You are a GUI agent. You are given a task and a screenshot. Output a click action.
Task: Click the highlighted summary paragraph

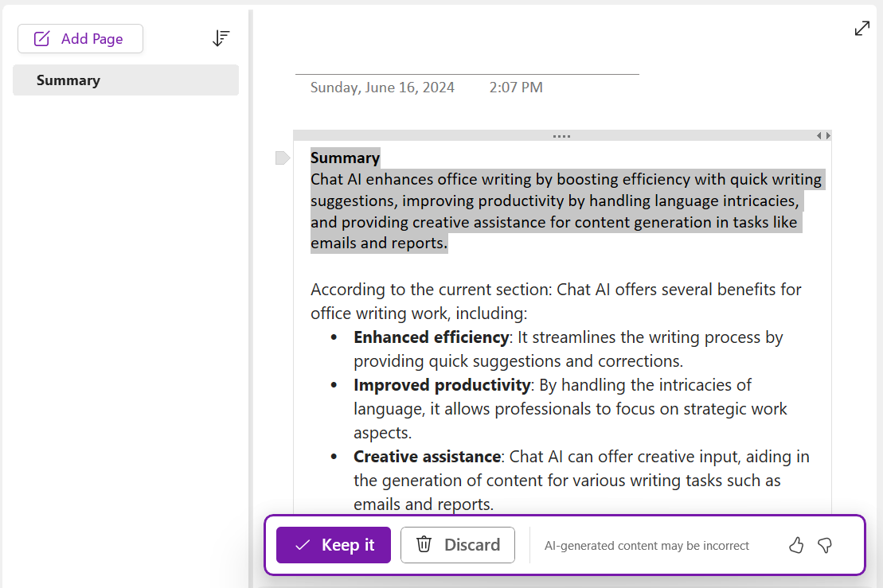[x=557, y=210]
